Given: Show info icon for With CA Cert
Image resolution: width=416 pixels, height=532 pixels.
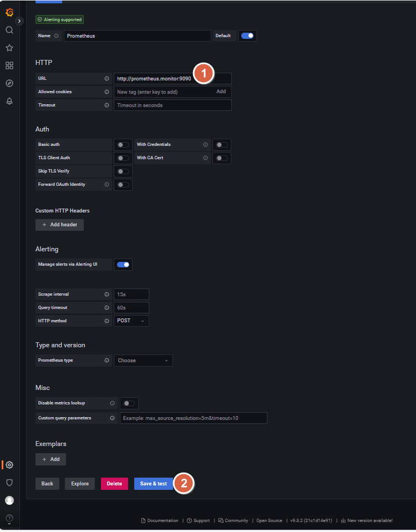Looking at the screenshot, I should tap(206, 158).
